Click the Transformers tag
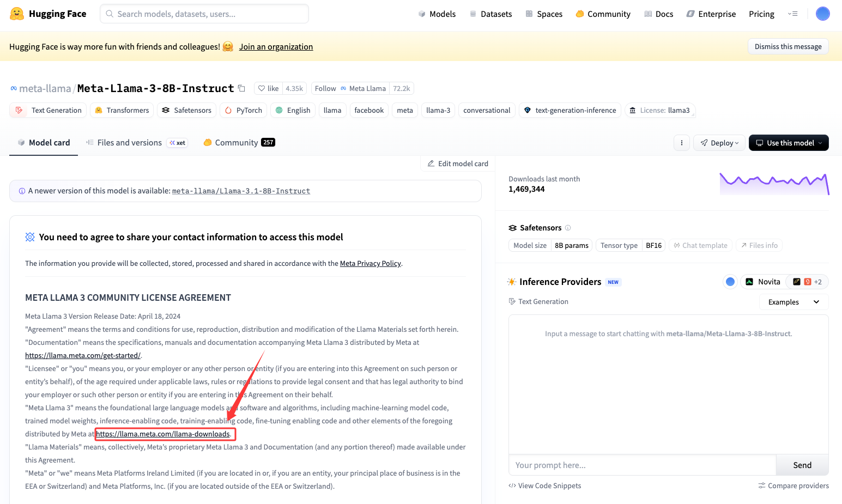 point(122,110)
